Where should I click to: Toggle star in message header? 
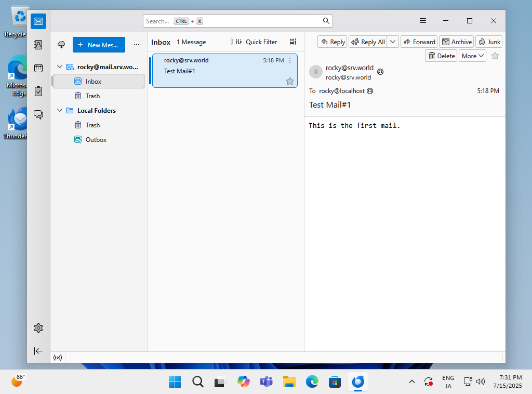point(495,56)
